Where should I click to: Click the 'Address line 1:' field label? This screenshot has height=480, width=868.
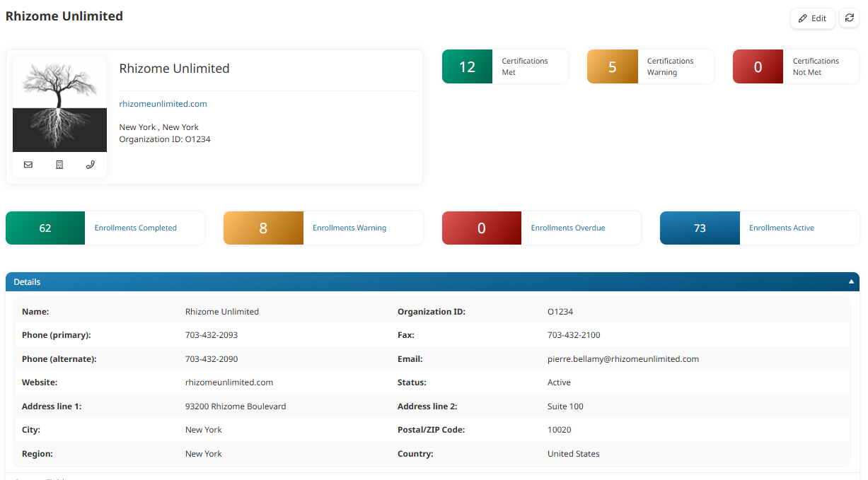[x=52, y=406]
